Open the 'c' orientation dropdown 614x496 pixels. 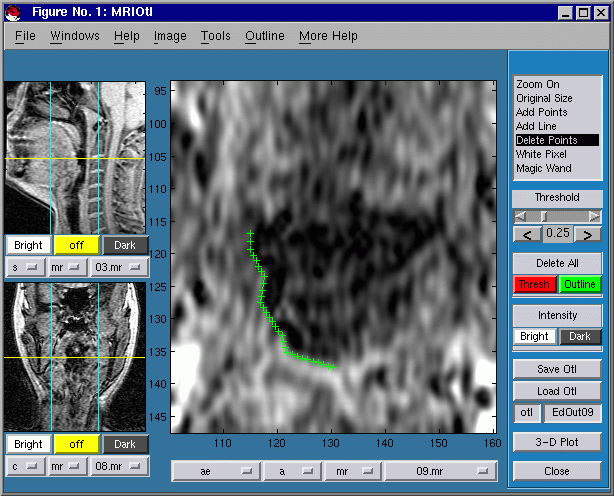(x=25, y=466)
